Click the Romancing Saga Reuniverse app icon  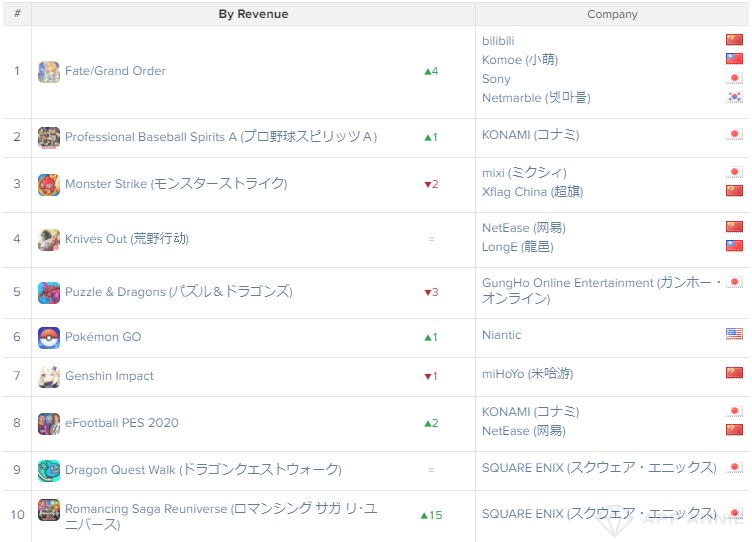pos(49,510)
